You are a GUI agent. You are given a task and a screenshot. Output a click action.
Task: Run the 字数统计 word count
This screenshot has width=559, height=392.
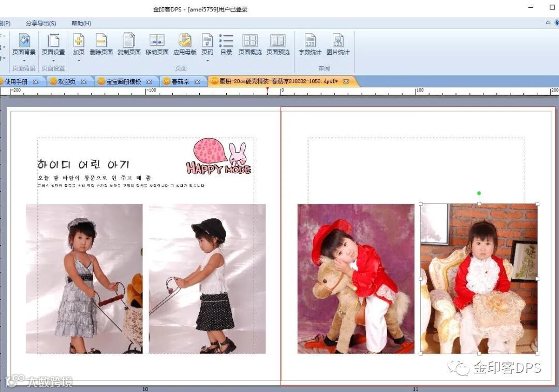pyautogui.click(x=310, y=44)
